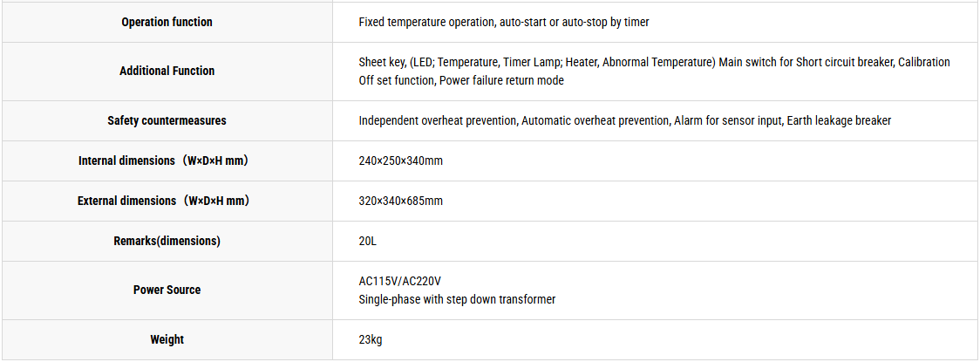Select the Remarks(dimensions) label
The height and width of the screenshot is (362, 980).
click(167, 241)
